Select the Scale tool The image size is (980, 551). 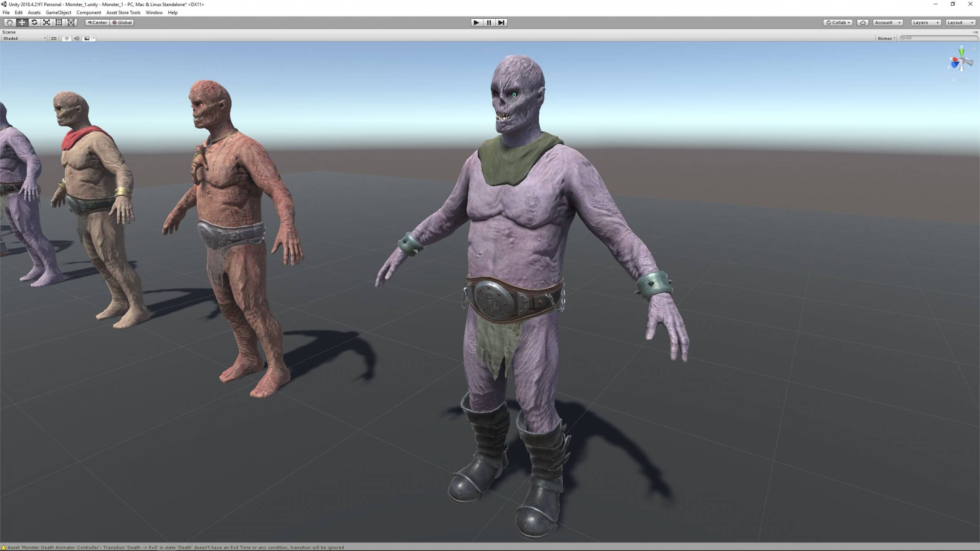[x=47, y=22]
